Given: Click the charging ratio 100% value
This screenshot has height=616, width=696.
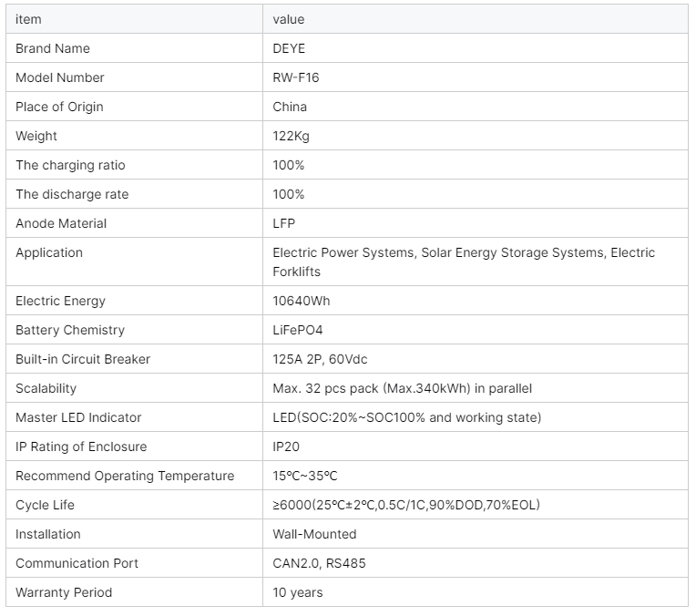Looking at the screenshot, I should 289,165.
